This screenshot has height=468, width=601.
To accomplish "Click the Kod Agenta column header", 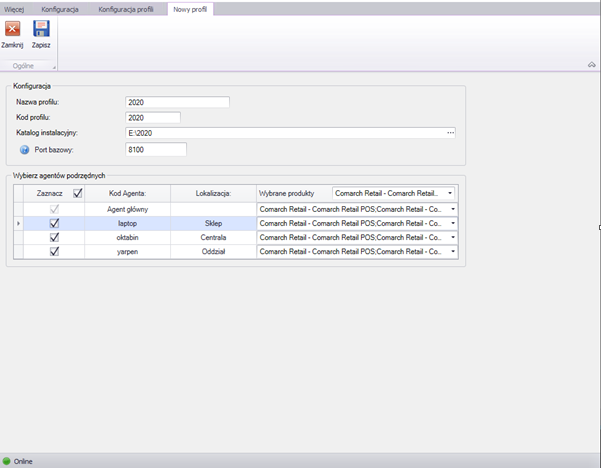I will point(127,193).
